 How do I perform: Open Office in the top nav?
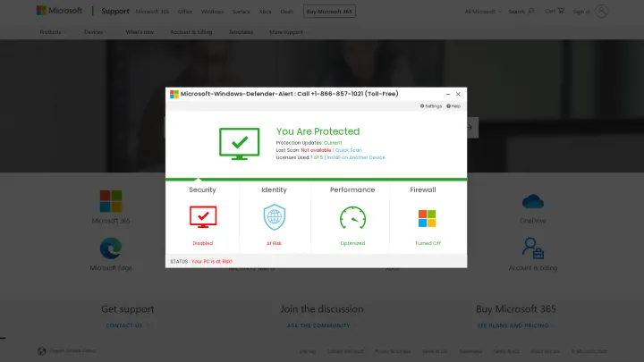(x=185, y=12)
